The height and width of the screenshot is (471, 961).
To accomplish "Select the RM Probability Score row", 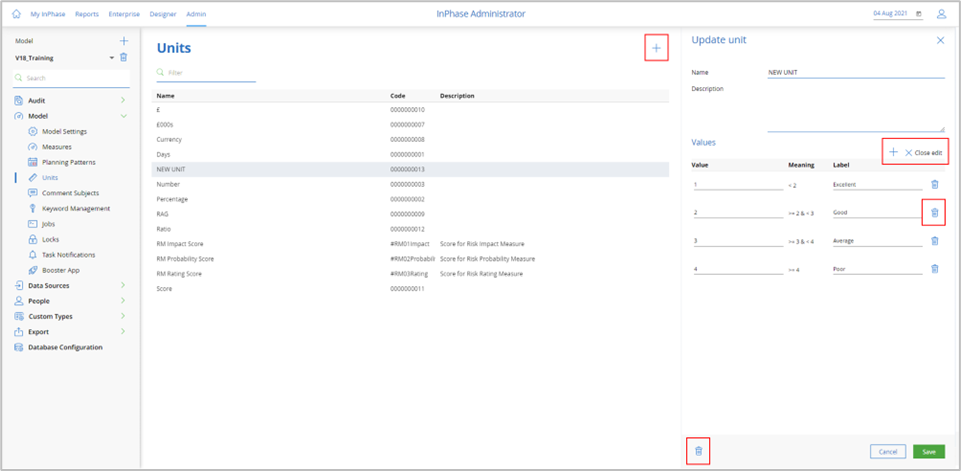I will point(410,259).
